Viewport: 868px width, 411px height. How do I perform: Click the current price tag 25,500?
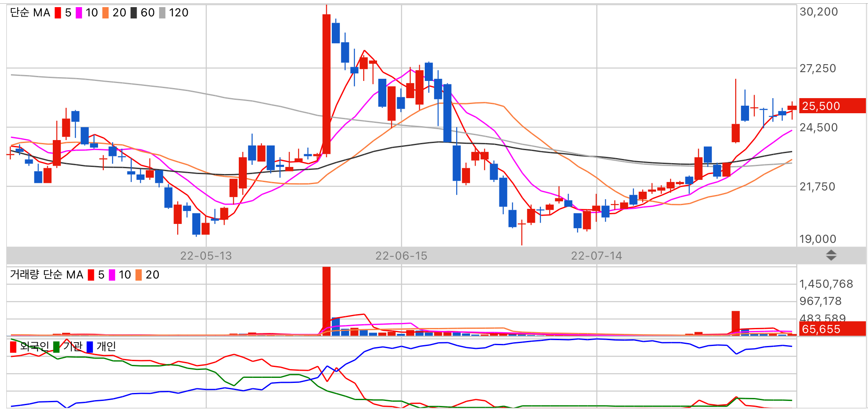(832, 106)
